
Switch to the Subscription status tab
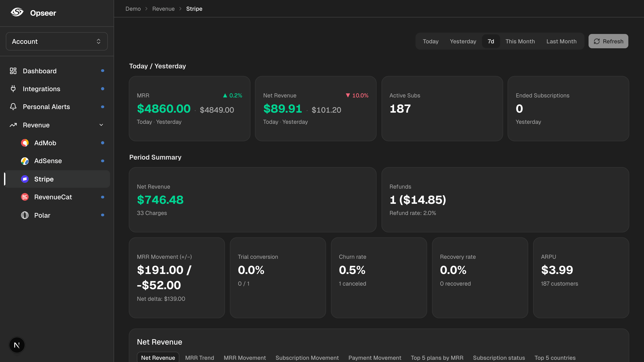[x=499, y=358]
